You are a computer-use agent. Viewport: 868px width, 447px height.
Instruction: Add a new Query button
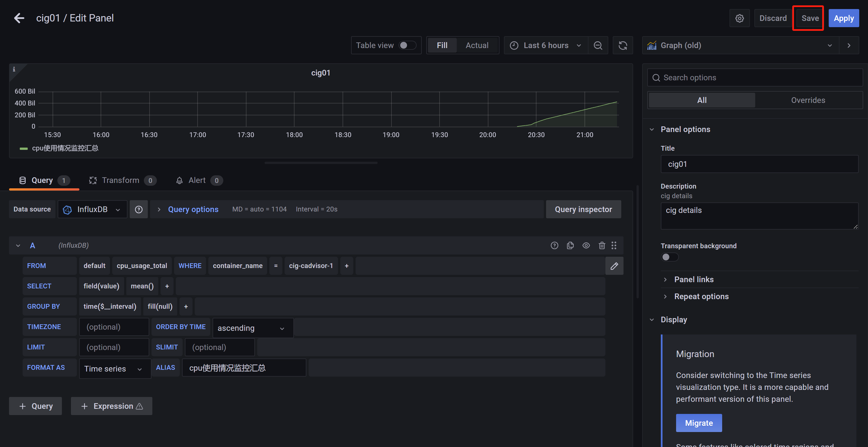[35, 406]
